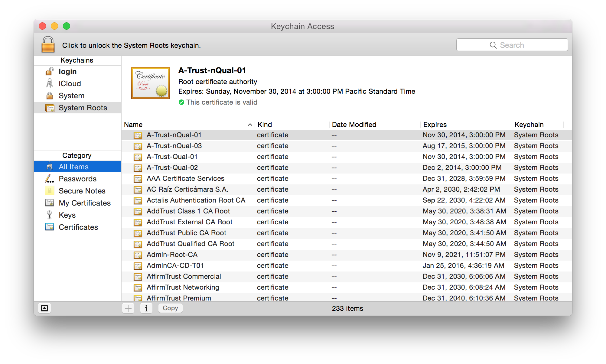The image size is (606, 364).
Task: Select AddTrust Public CA Root row
Action: [x=347, y=233]
